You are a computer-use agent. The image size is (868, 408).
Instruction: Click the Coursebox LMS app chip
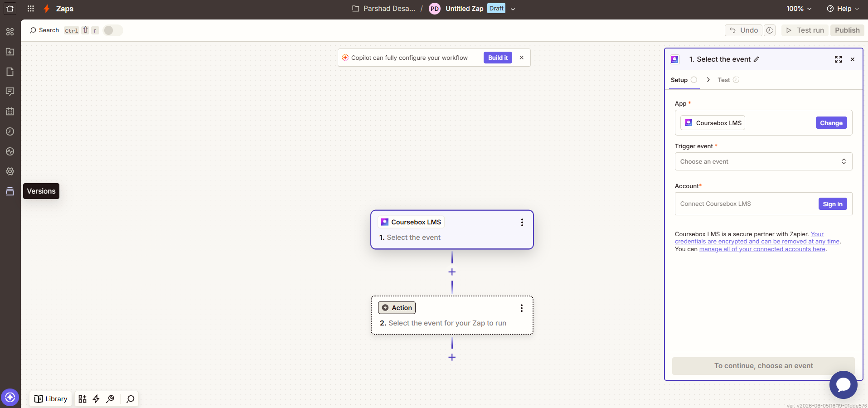click(x=713, y=123)
